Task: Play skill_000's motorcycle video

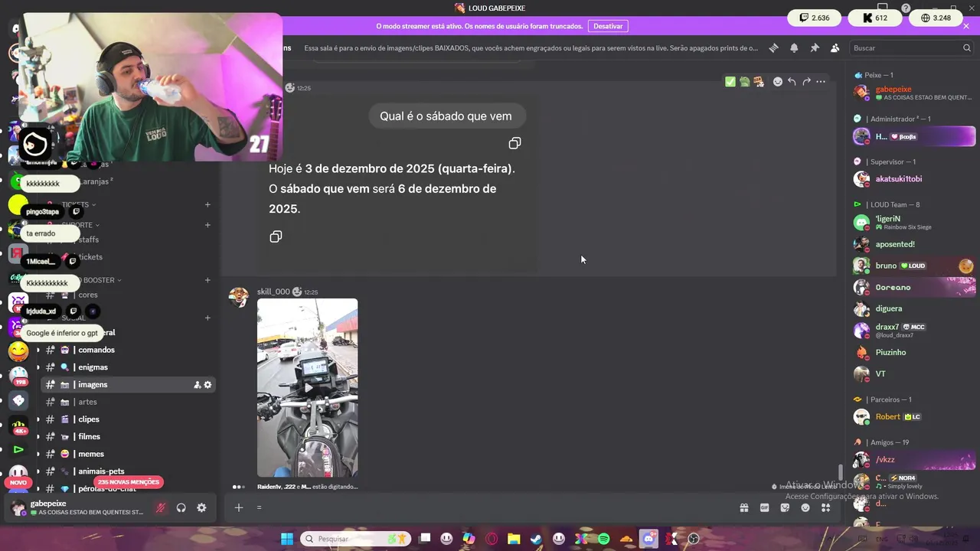Action: 308,388
